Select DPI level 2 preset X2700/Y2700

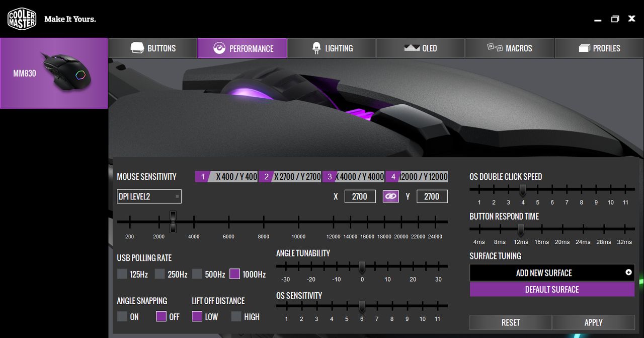[290, 177]
